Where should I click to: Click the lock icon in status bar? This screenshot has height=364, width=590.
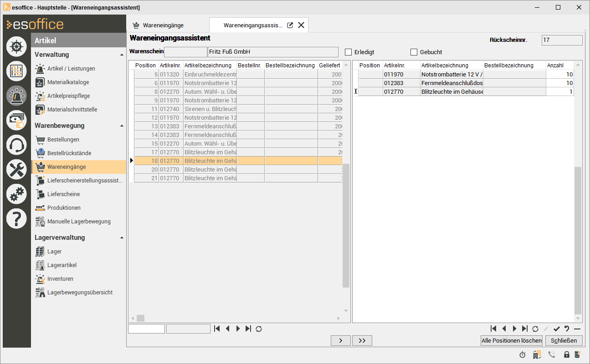point(567,354)
